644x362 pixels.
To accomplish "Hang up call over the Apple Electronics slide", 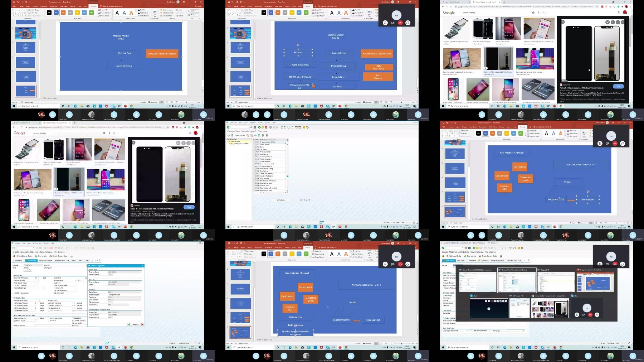I will click(400, 23).
